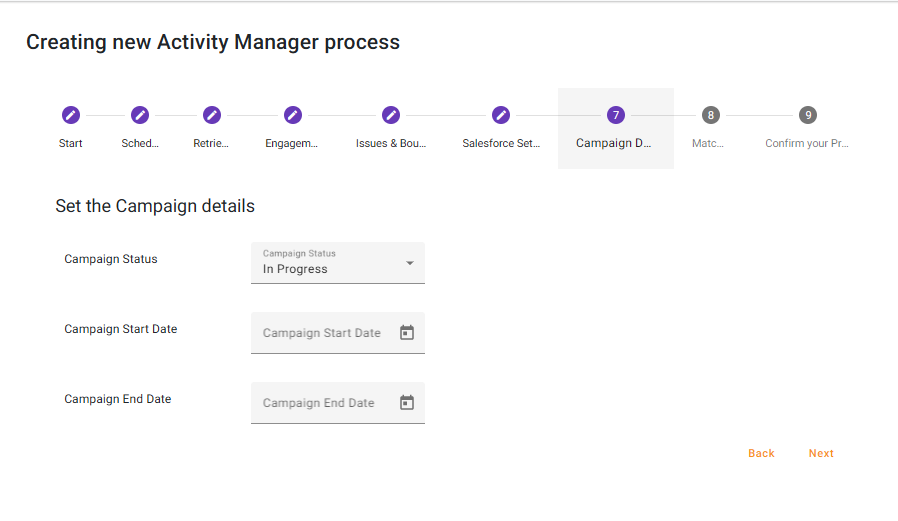Image resolution: width=898 pixels, height=521 pixels.
Task: Open the Campaign End Date calendar icon
Action: click(407, 403)
